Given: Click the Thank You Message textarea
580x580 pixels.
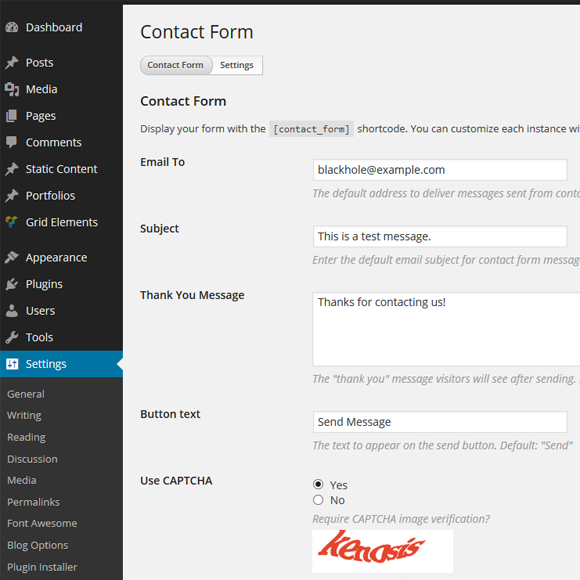Looking at the screenshot, I should [446, 329].
